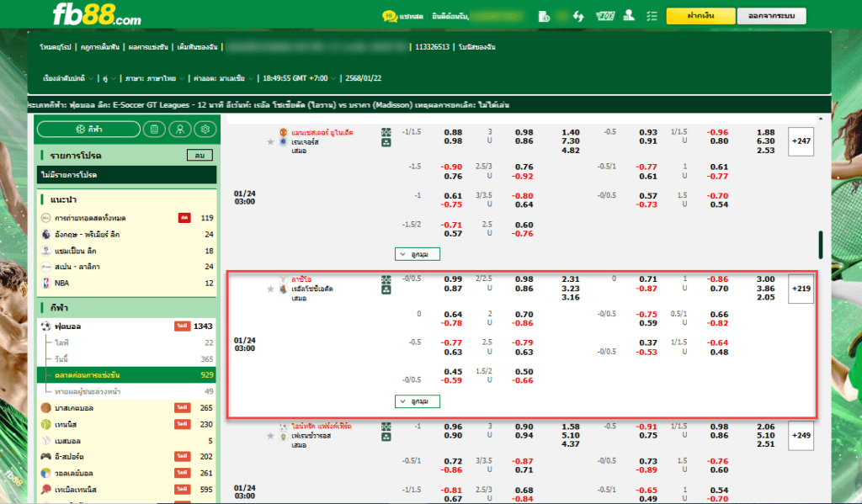862x504 pixels.
Task: Click the odds table vertical scrollbar thumb
Action: pos(820,245)
